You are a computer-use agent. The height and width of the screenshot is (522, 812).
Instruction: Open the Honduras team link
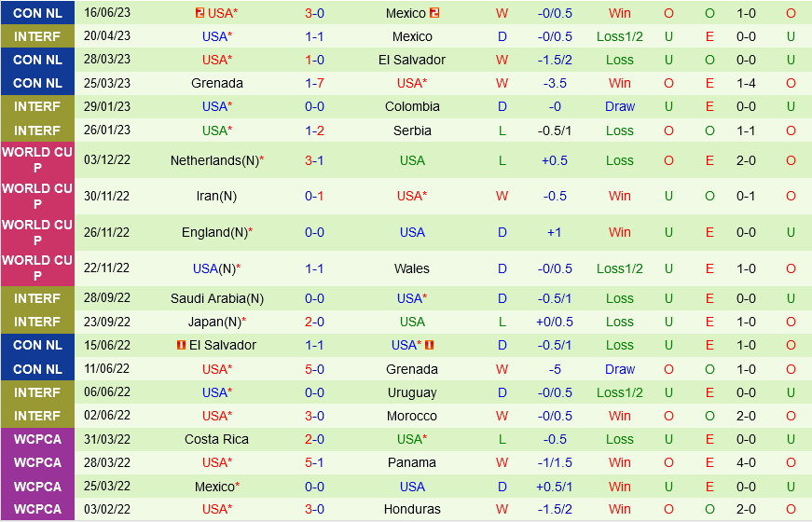tap(411, 509)
